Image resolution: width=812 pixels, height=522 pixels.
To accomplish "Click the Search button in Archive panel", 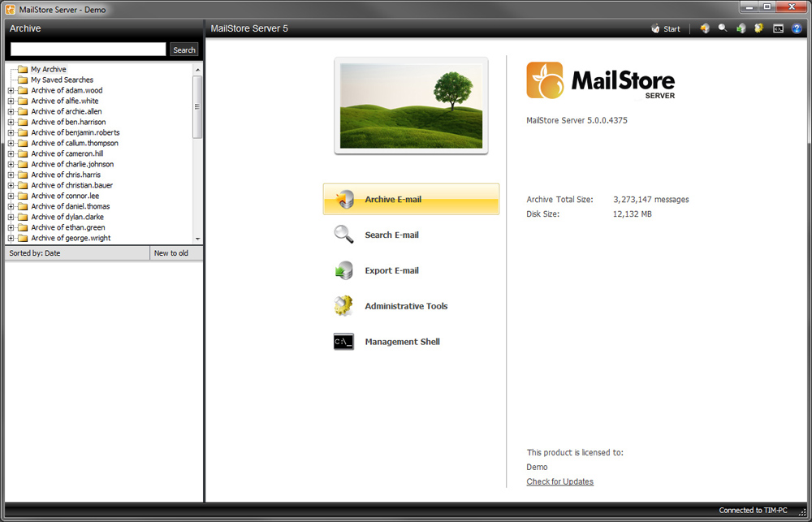I will tap(184, 50).
